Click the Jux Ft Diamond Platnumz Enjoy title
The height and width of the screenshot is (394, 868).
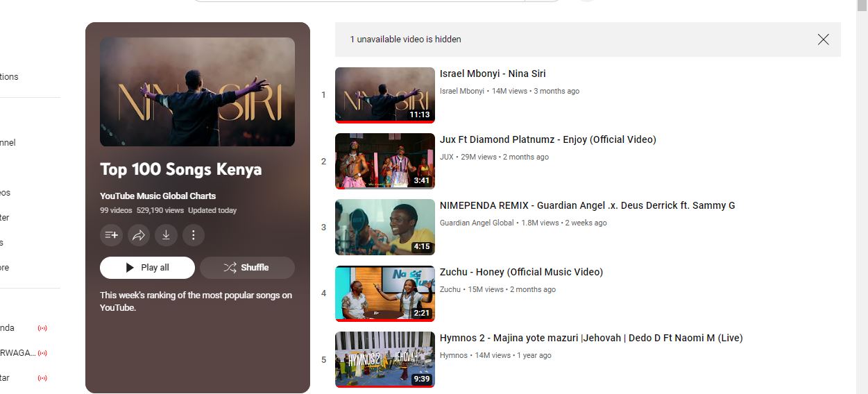coord(547,139)
